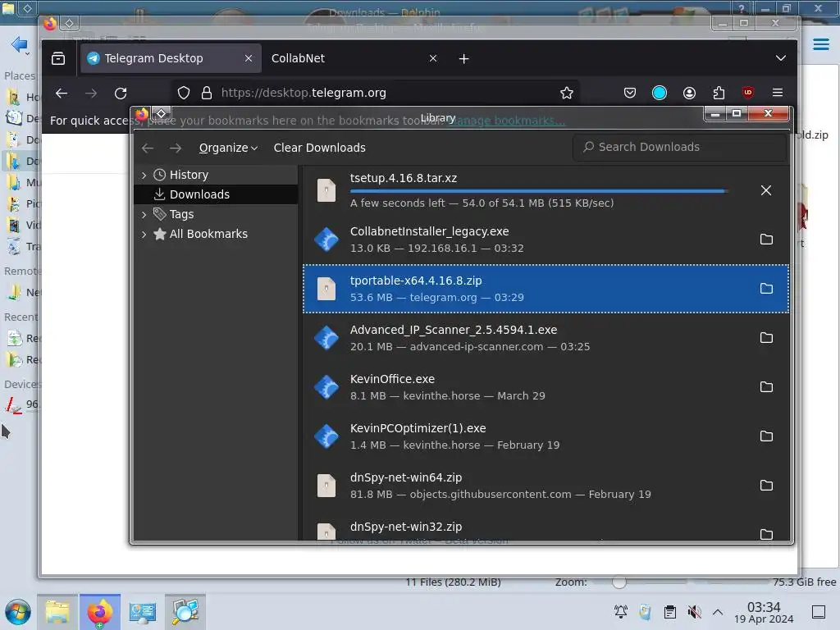Show CollabnetInstaller_legacy.exe in folder

click(767, 239)
